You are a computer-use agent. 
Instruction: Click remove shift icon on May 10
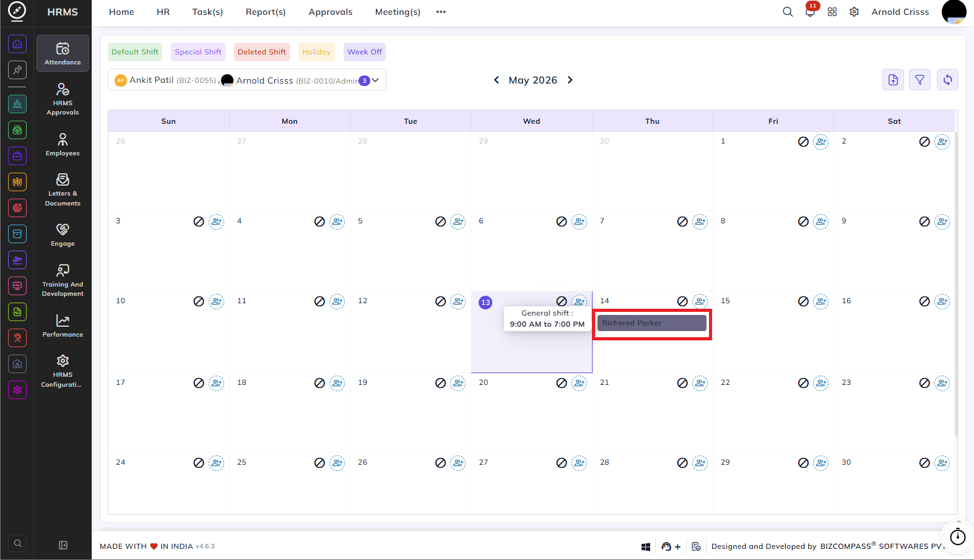click(199, 301)
